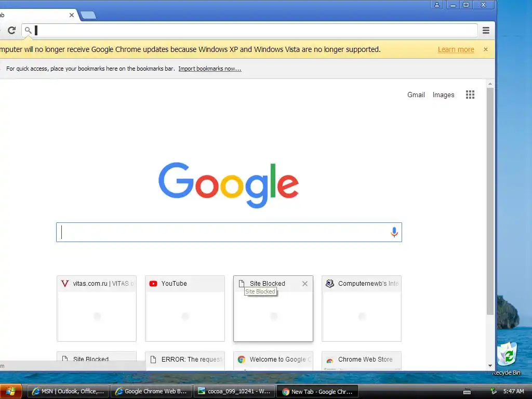Open Gmail link
Image resolution: width=532 pixels, height=399 pixels.
click(416, 95)
